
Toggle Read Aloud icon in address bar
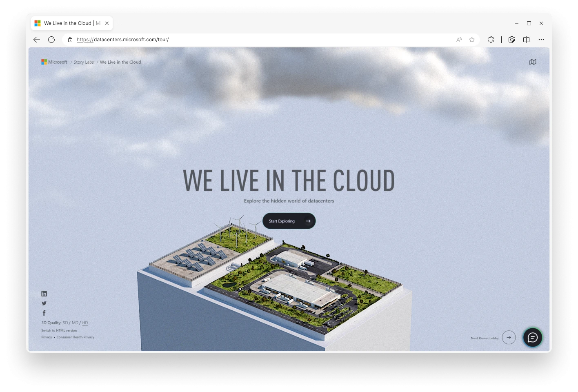click(x=459, y=40)
